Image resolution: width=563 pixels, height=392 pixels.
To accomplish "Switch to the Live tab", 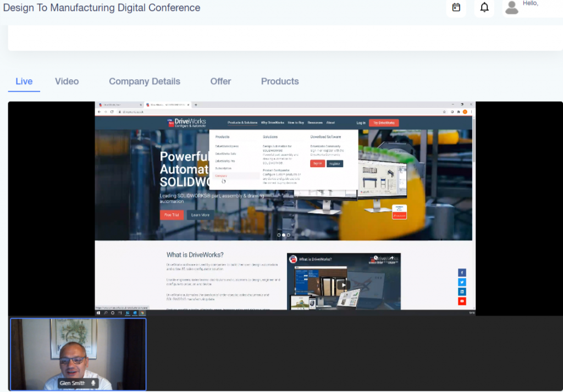I will click(24, 81).
